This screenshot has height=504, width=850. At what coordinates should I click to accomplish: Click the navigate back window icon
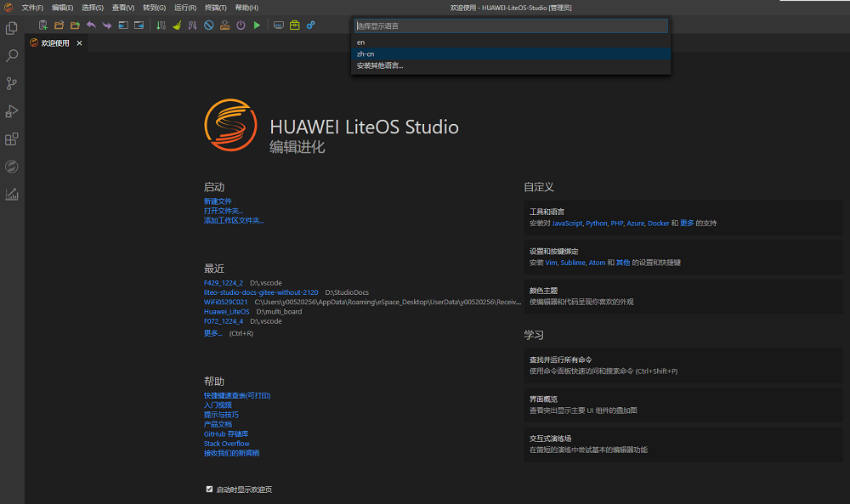tap(123, 25)
